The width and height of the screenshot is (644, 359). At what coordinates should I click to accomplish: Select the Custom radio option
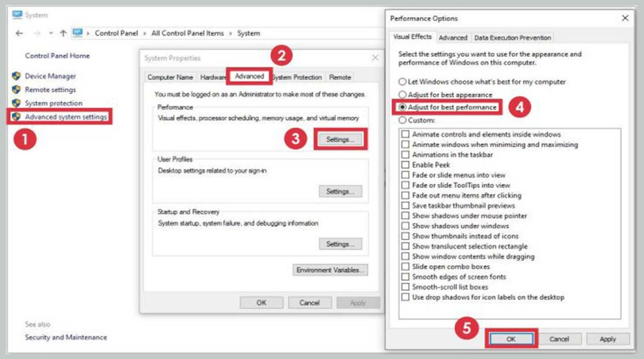[402, 120]
